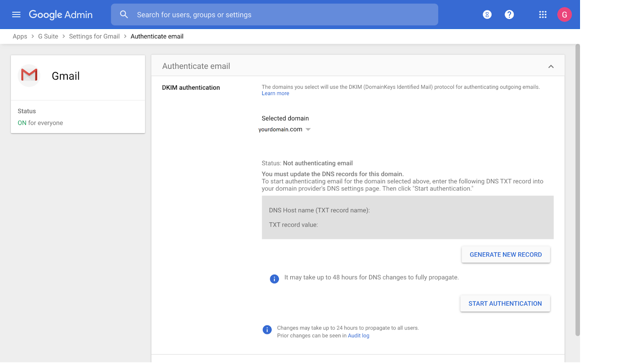619x364 pixels.
Task: Open the Help question mark icon
Action: [x=509, y=15]
